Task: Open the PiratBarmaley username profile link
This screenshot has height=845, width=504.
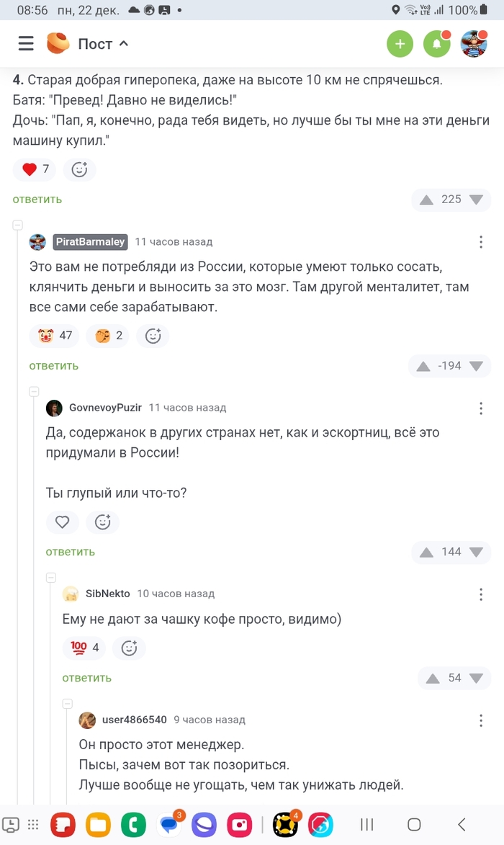Action: (90, 242)
